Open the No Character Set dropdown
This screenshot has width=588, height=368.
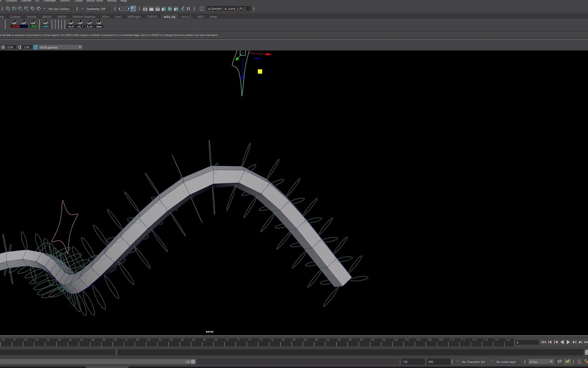point(473,362)
